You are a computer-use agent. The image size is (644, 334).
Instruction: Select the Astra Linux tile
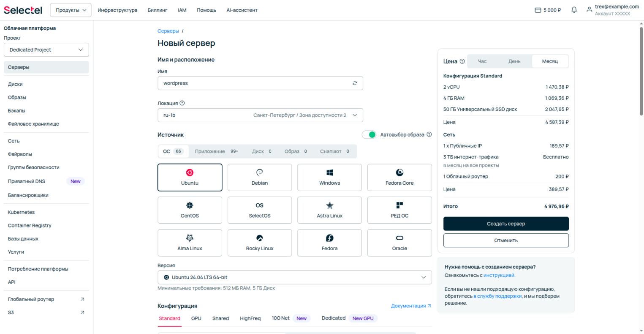pyautogui.click(x=329, y=210)
